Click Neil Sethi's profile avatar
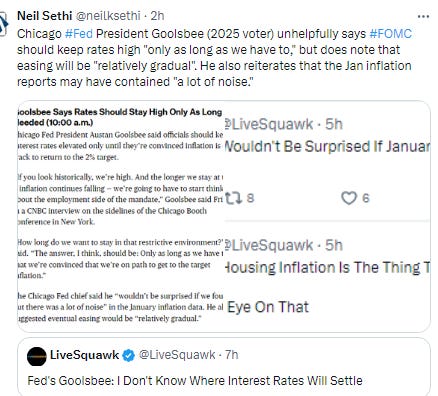 click(x=3, y=23)
